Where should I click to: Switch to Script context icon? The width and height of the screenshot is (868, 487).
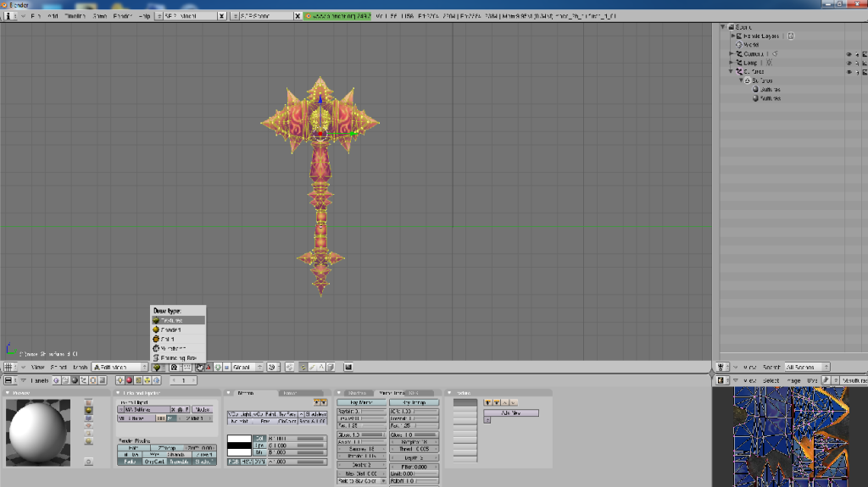pyautogui.click(x=65, y=380)
